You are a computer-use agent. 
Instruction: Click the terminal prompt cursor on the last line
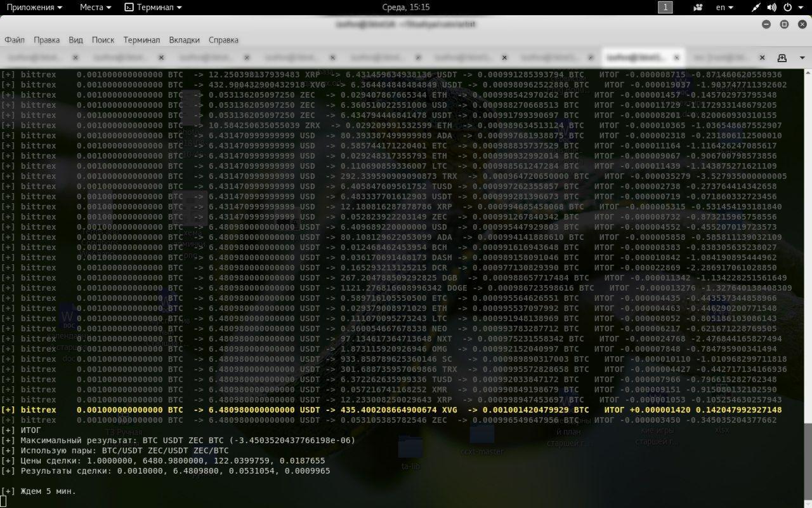(x=3, y=501)
